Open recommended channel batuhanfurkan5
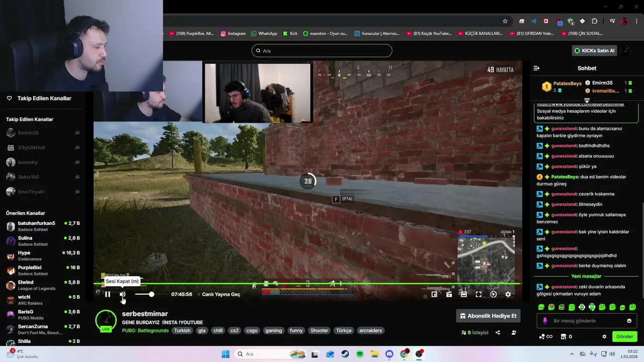Screen dimensions: 644x362 [43, 226]
